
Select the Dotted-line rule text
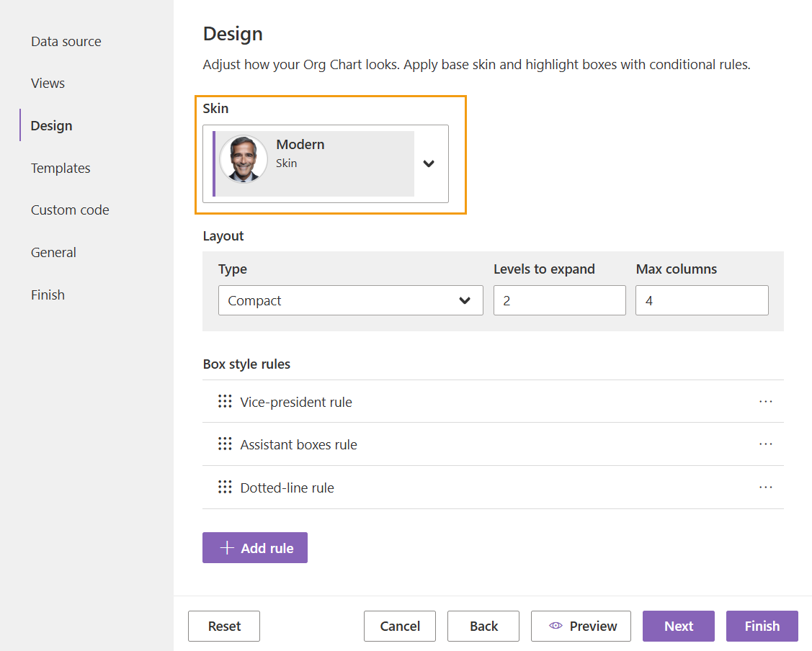click(x=287, y=488)
